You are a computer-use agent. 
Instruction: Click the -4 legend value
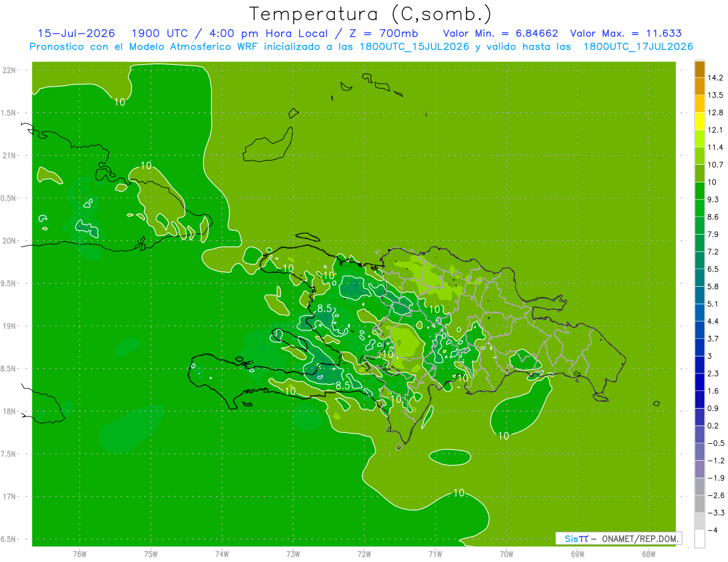712,530
